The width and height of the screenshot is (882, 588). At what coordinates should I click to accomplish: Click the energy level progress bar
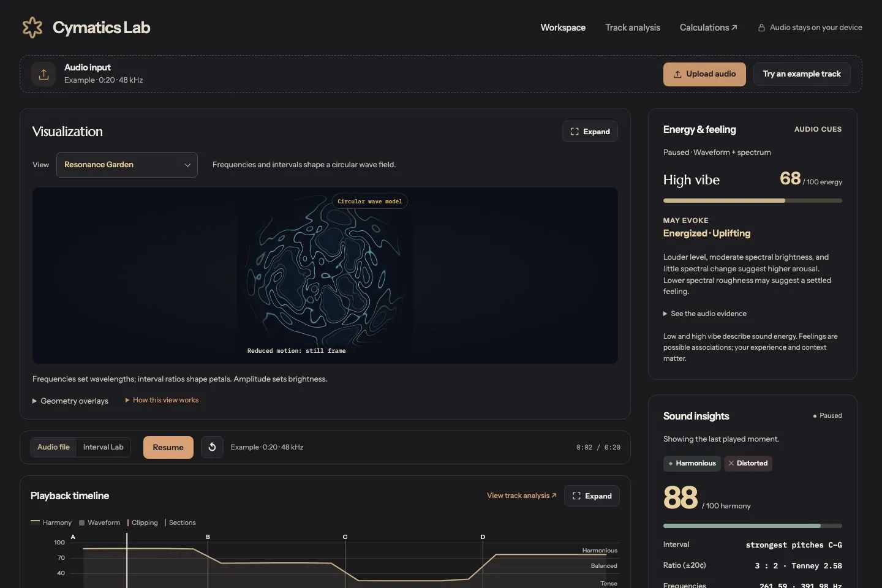click(753, 200)
